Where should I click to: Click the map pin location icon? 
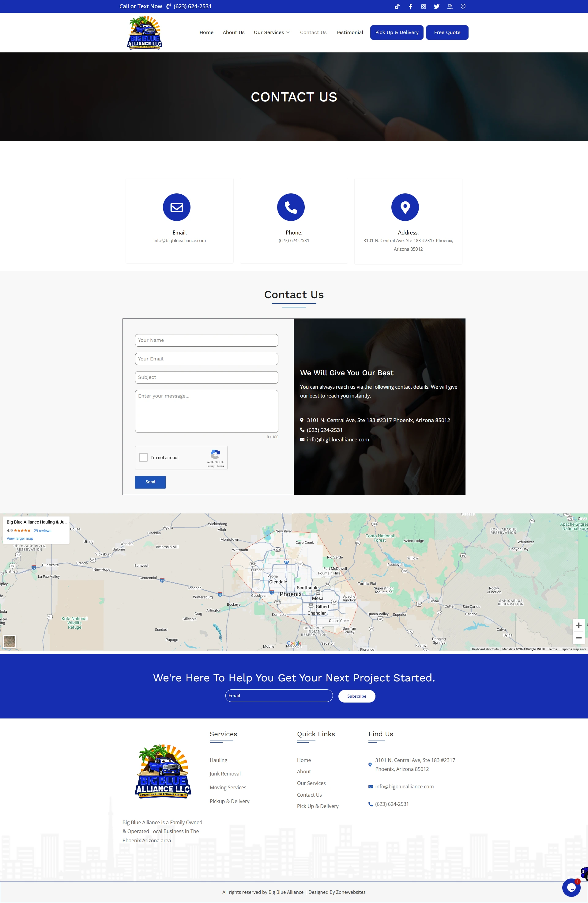[405, 207]
